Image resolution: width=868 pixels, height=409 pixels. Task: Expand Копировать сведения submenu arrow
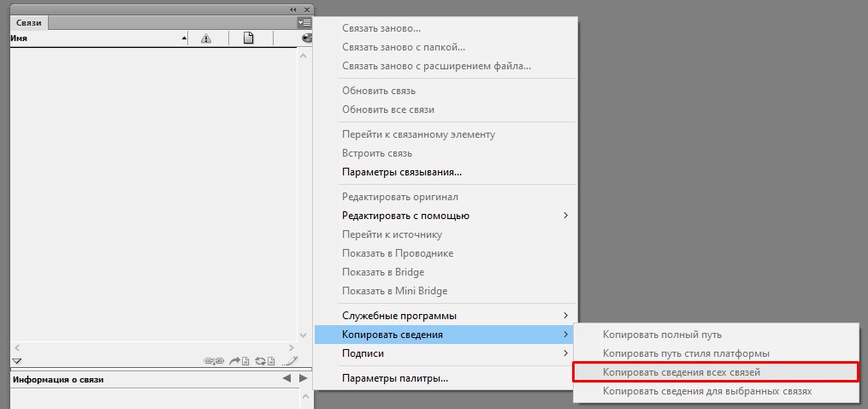pos(566,335)
